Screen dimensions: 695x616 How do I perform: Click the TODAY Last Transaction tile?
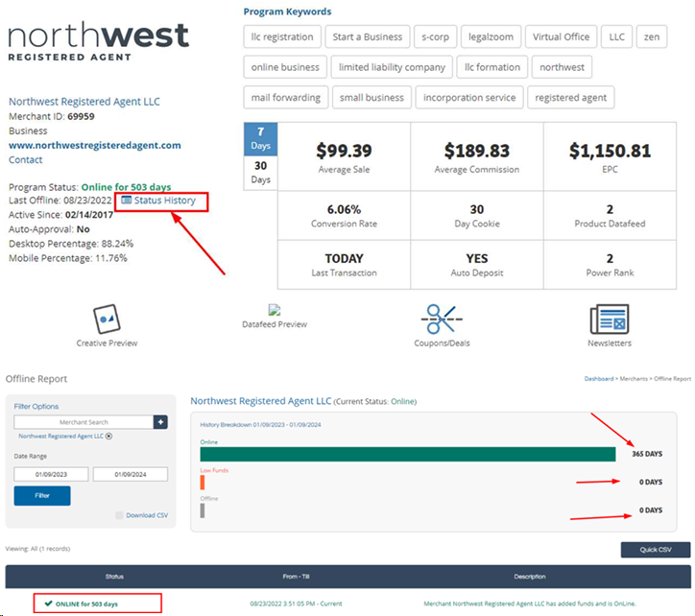click(344, 265)
